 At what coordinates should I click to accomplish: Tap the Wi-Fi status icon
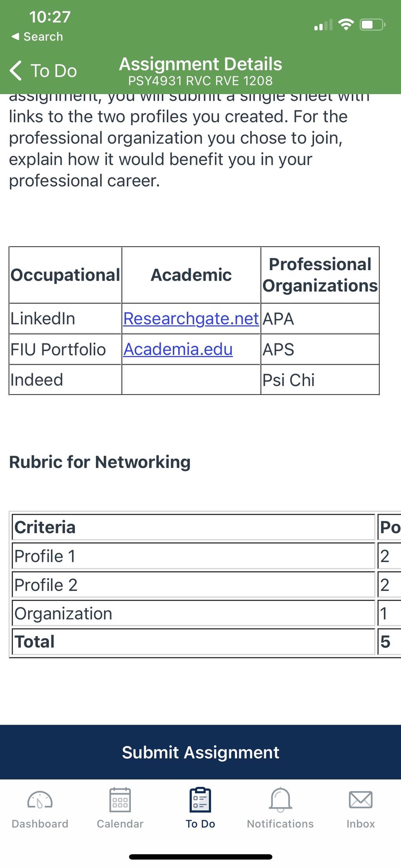(346, 25)
